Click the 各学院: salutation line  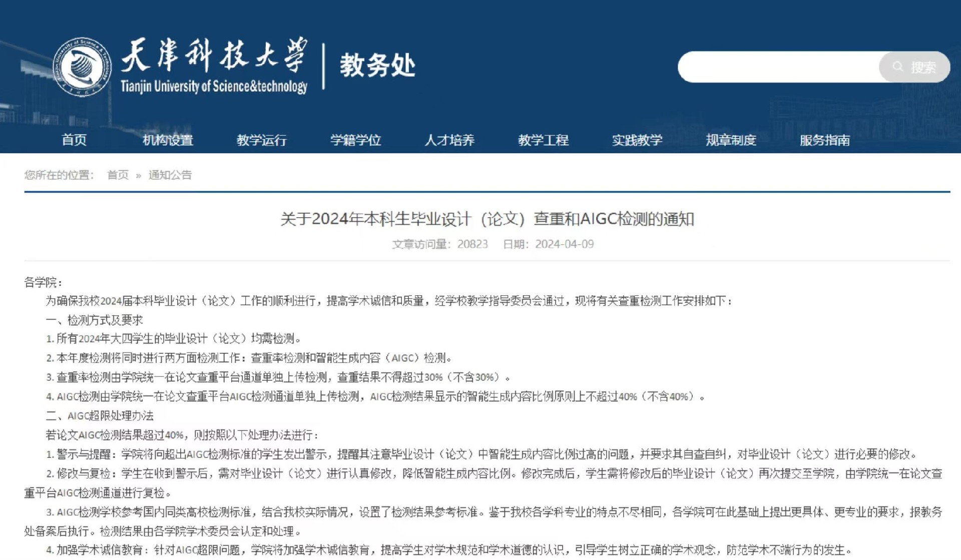(x=43, y=282)
